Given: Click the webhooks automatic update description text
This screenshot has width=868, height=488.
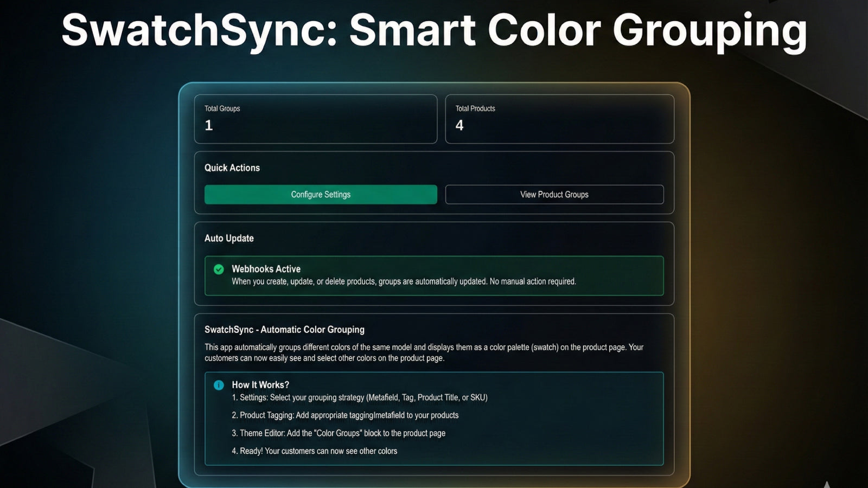Looking at the screenshot, I should pyautogui.click(x=404, y=281).
